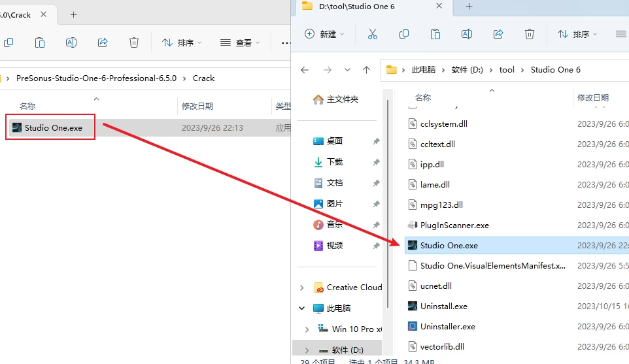Open a new tab in the right window
The height and width of the screenshot is (364, 629).
coord(469,7)
